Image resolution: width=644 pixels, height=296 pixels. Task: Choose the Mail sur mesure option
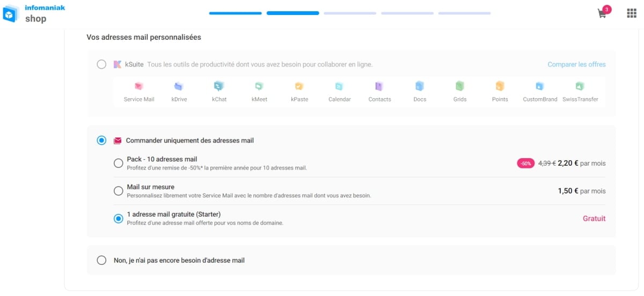(119, 191)
